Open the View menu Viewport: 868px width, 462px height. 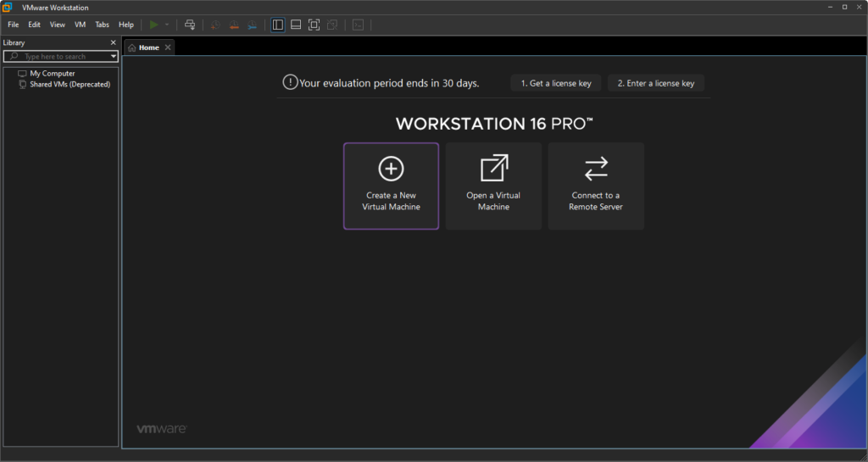coord(58,25)
